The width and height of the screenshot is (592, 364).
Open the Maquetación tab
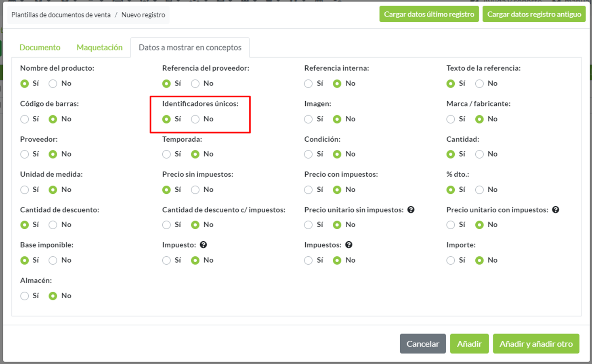click(x=99, y=48)
